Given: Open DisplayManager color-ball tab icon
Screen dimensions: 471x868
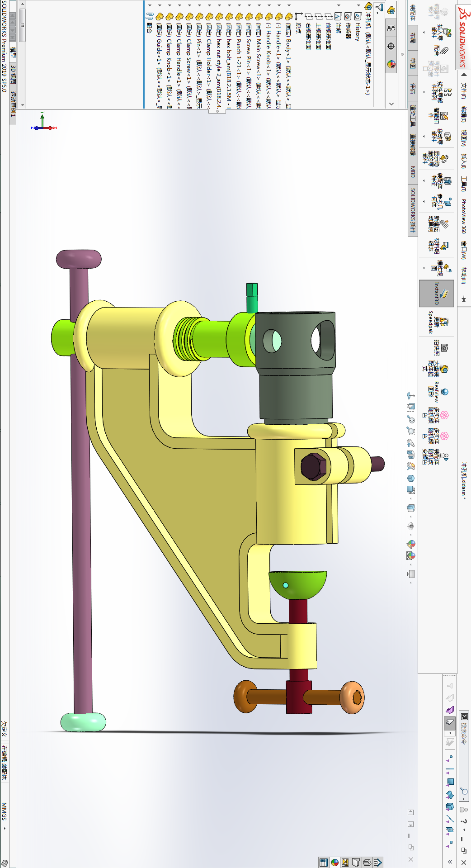Looking at the screenshot, I should coord(391,64).
